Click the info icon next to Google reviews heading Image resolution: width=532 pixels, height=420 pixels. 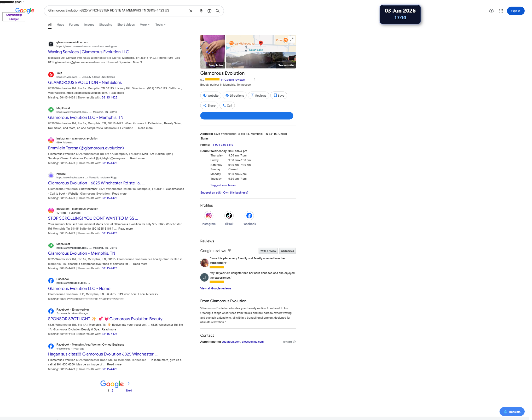(229, 250)
